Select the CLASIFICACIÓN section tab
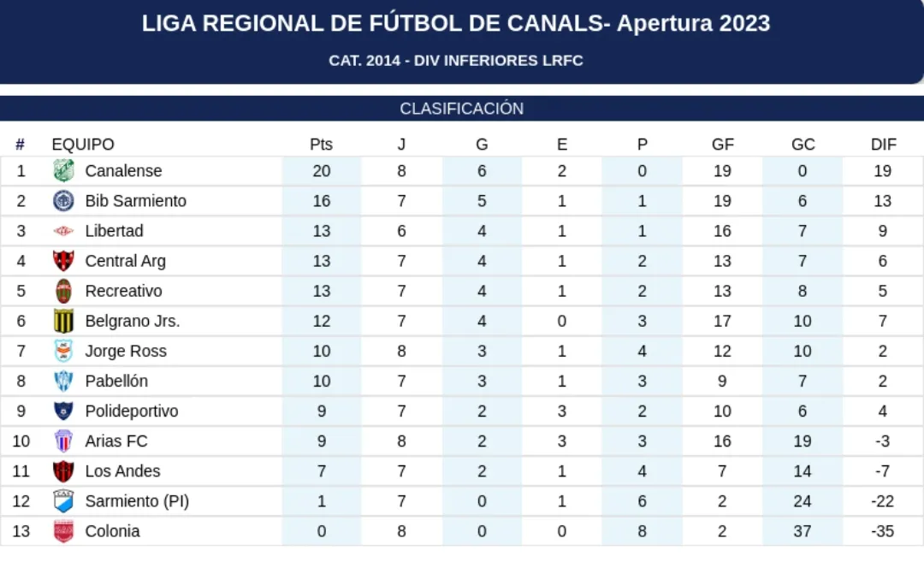 tap(461, 109)
